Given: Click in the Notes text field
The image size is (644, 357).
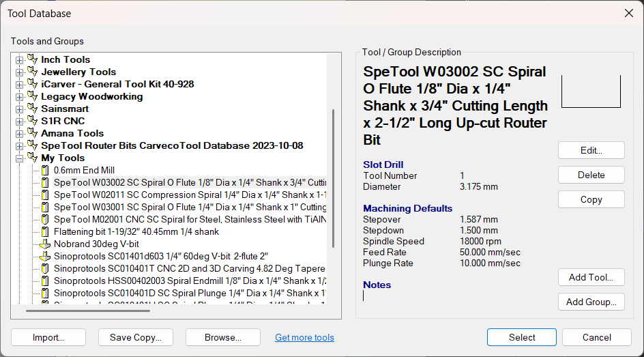Looking at the screenshot, I should pyautogui.click(x=450, y=296).
